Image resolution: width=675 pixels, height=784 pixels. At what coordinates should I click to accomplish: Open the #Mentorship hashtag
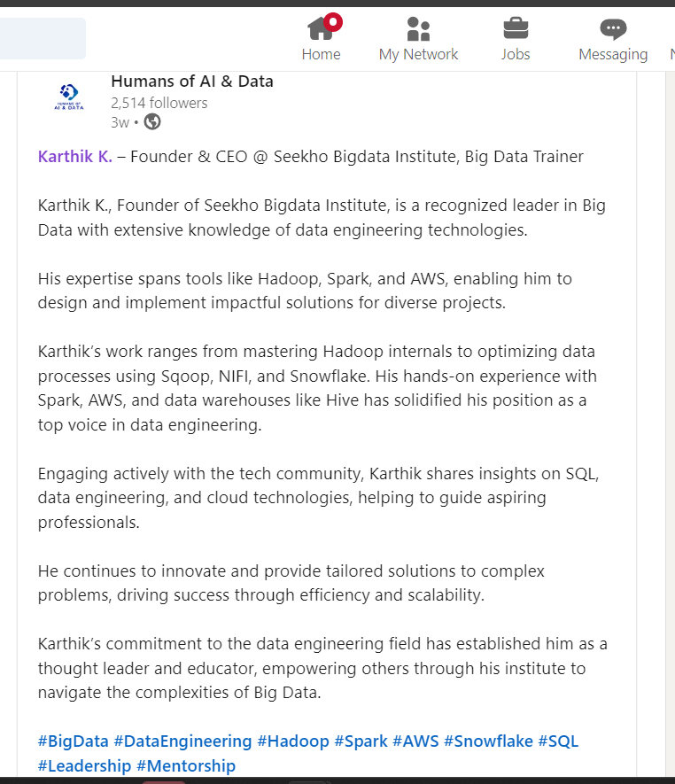pos(185,765)
